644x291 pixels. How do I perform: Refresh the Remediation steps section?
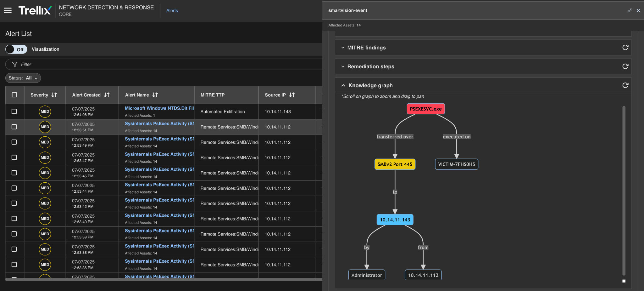click(x=625, y=66)
